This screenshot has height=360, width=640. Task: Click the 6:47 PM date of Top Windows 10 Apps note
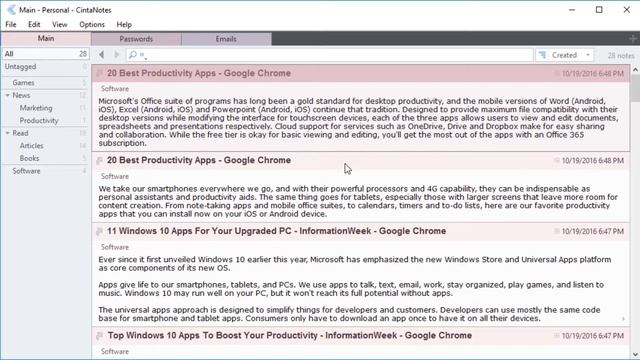click(x=593, y=336)
